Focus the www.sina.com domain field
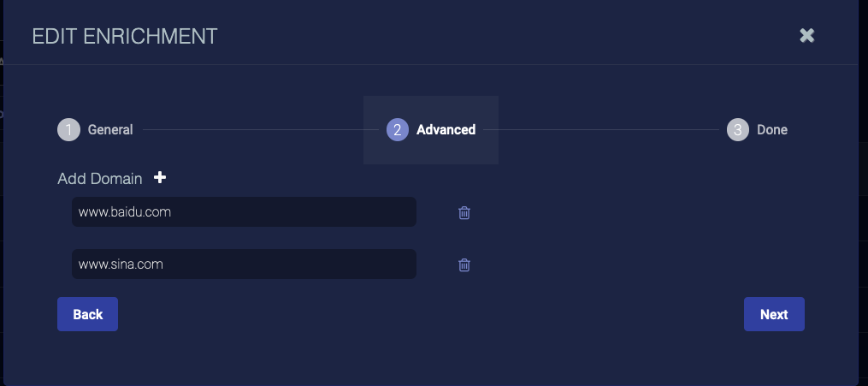 pyautogui.click(x=244, y=264)
